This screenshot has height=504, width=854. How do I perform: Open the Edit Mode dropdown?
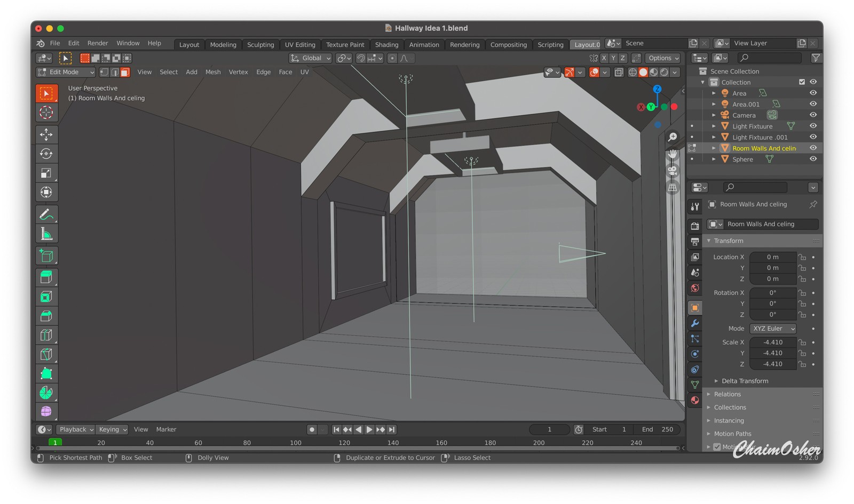pyautogui.click(x=66, y=72)
